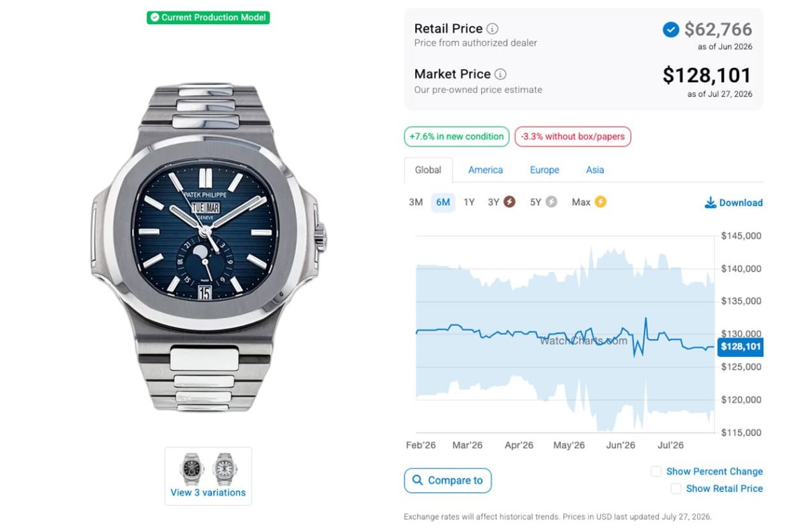
Task: Click the gray lightning badge on 5Y
Action: click(551, 202)
